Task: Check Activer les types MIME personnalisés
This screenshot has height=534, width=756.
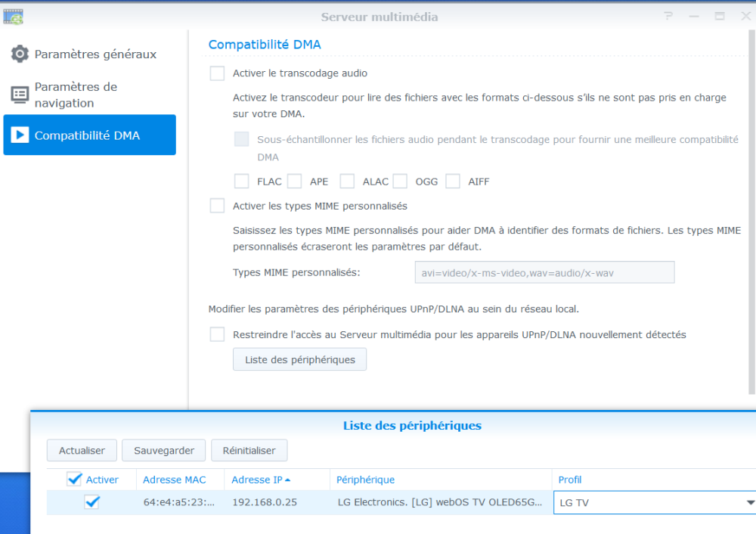Action: [217, 206]
